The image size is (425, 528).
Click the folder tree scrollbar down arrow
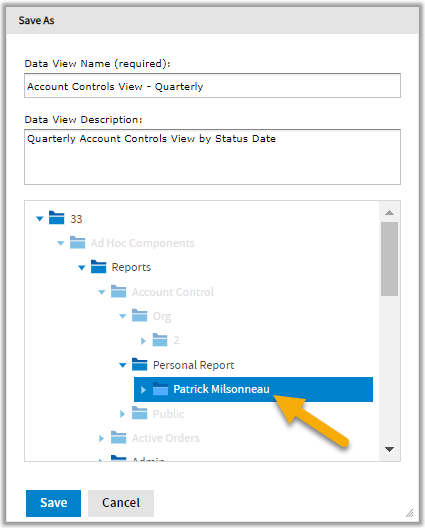coord(390,449)
